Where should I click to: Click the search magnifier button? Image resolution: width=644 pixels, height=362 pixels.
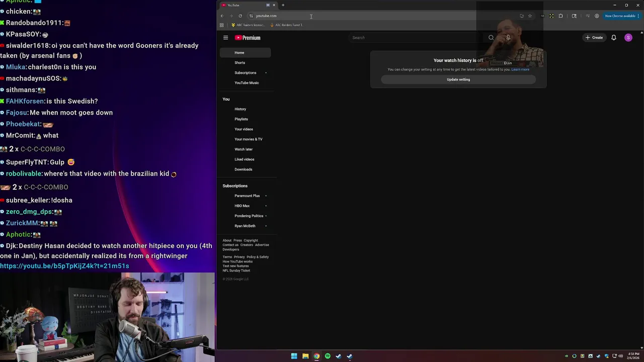point(491,38)
